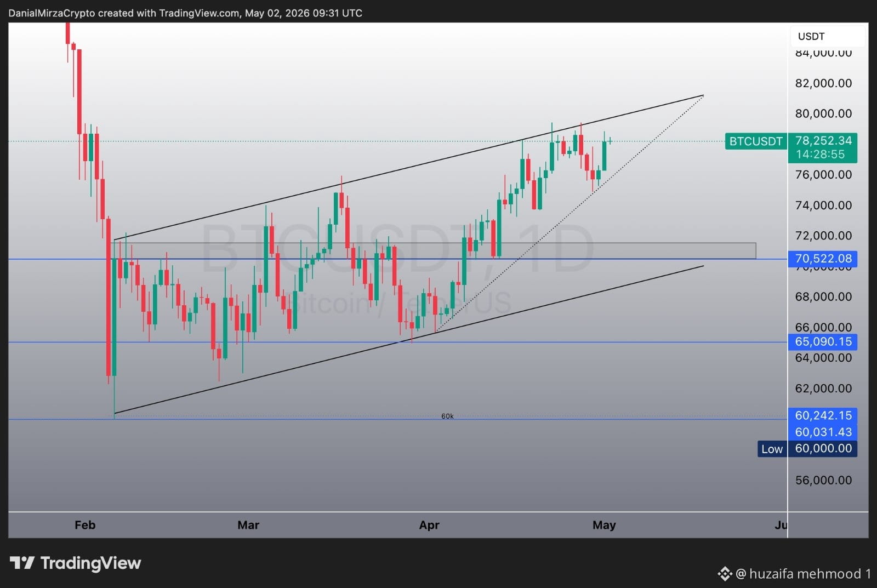Click the 60,242.15 price label

(823, 415)
